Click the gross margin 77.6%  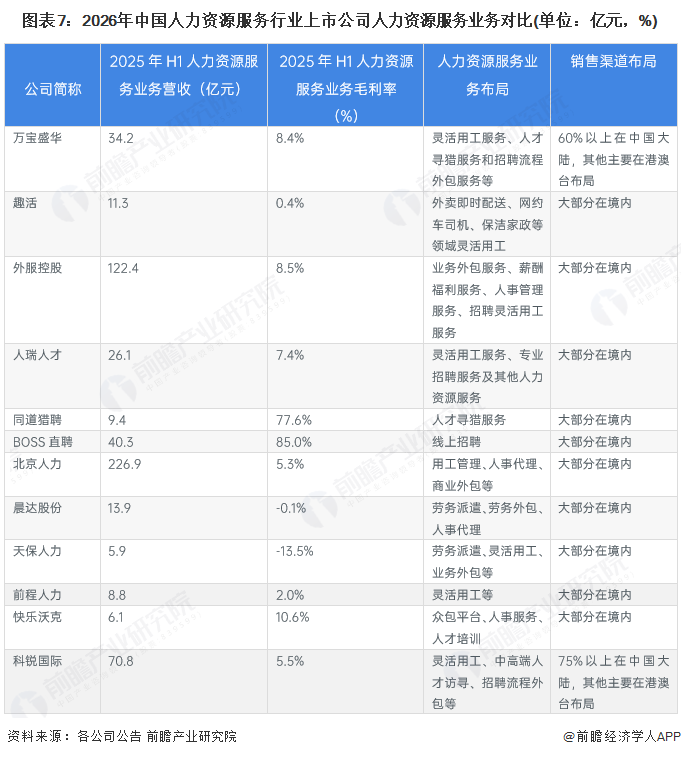click(x=294, y=421)
